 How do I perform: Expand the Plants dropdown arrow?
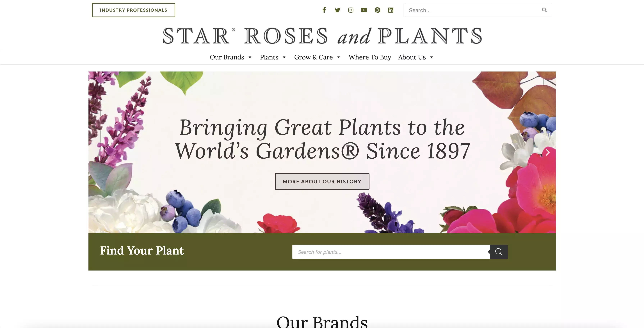coord(284,57)
